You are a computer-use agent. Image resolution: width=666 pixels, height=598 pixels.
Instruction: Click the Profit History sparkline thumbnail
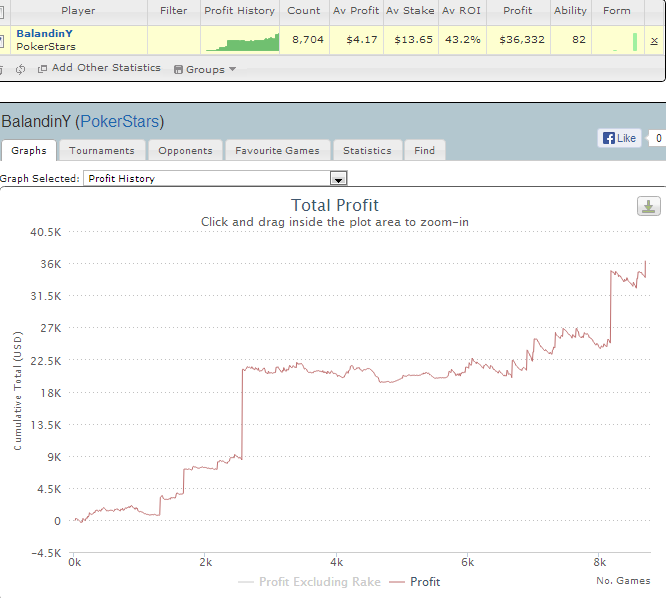coord(242,42)
